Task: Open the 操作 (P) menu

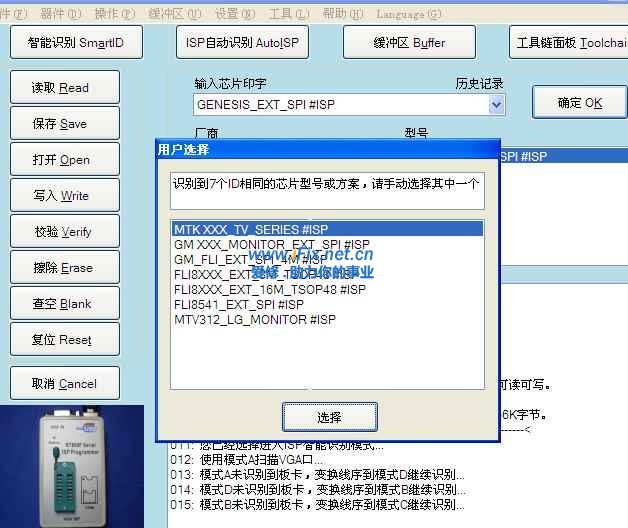Action: [x=115, y=14]
